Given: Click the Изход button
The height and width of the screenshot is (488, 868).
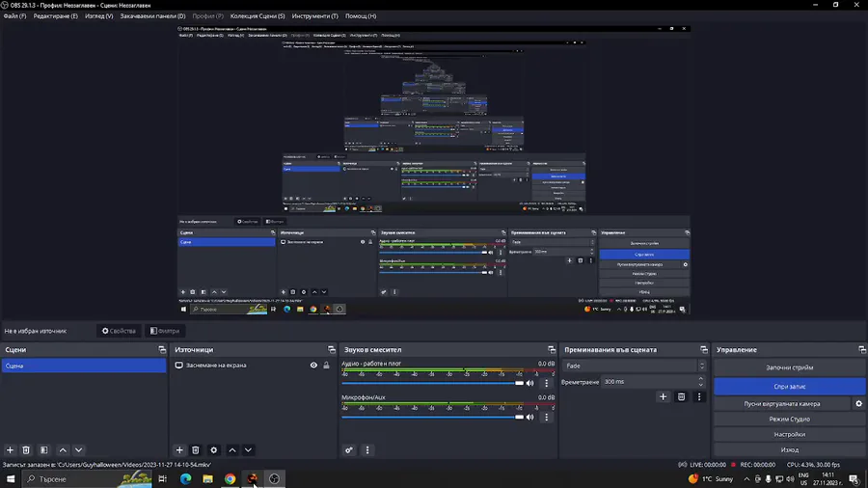Looking at the screenshot, I should [789, 449].
